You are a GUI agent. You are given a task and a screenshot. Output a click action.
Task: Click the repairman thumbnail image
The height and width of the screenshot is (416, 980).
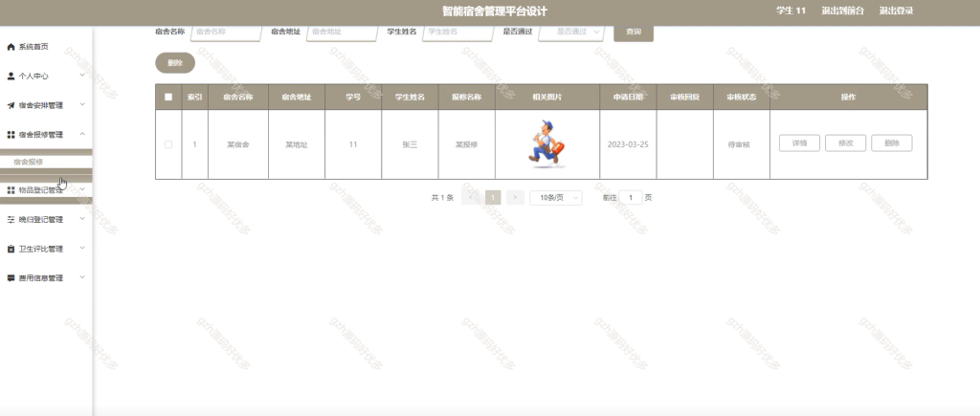click(x=546, y=143)
